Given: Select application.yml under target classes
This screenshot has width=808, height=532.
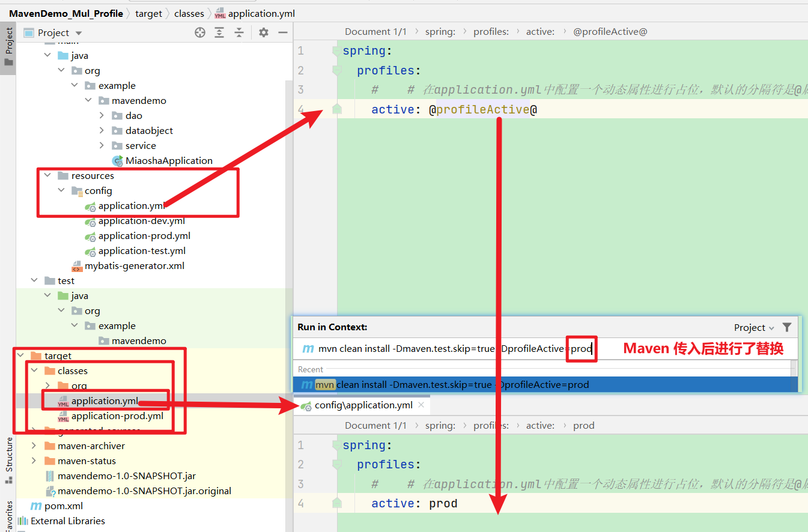Looking at the screenshot, I should pyautogui.click(x=98, y=401).
